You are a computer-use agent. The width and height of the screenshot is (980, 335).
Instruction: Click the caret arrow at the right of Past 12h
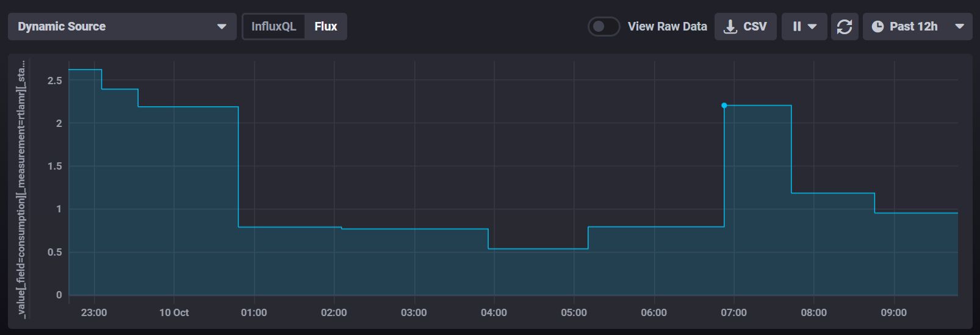959,27
